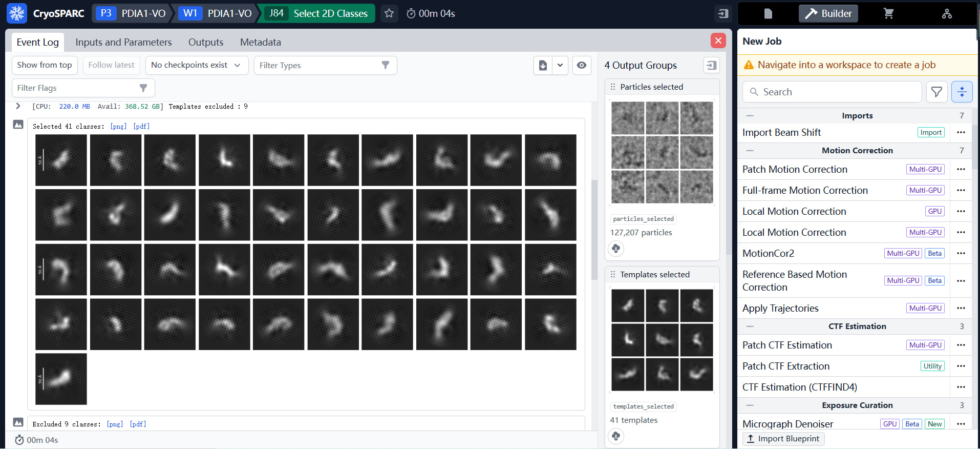Toggle collapse-all job categories button

[962, 92]
